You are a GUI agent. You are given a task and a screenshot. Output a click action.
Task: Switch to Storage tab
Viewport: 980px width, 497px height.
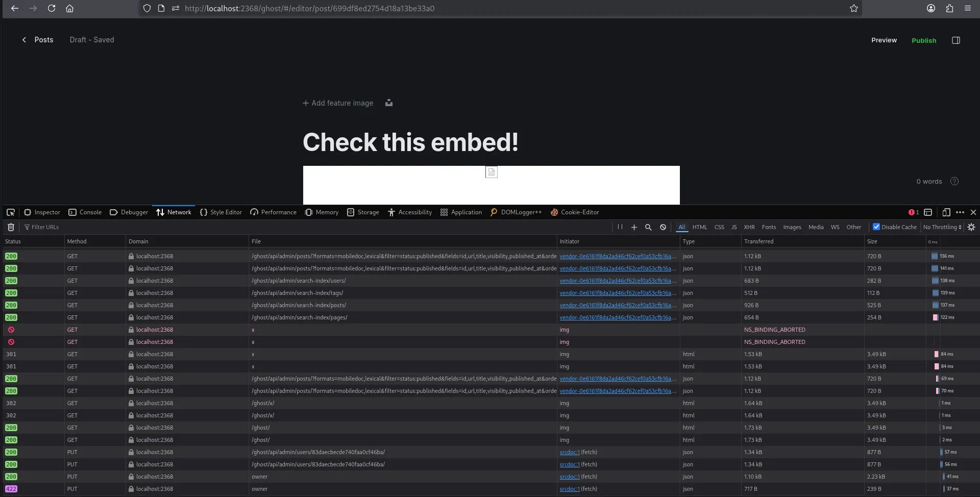(x=363, y=212)
